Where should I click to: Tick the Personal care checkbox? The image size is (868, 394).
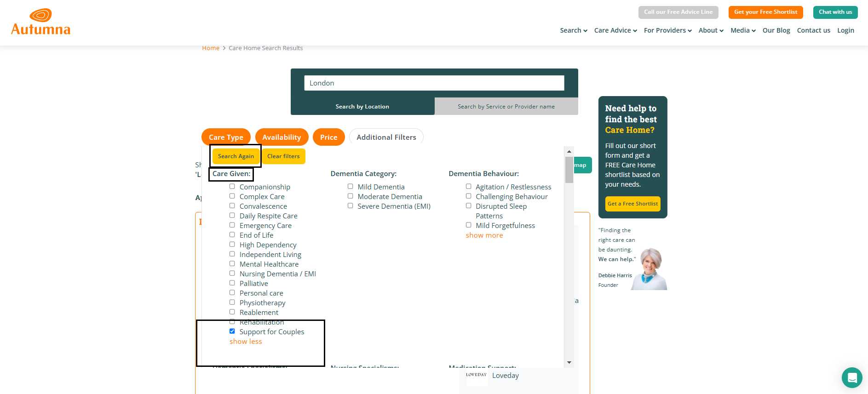click(232, 293)
